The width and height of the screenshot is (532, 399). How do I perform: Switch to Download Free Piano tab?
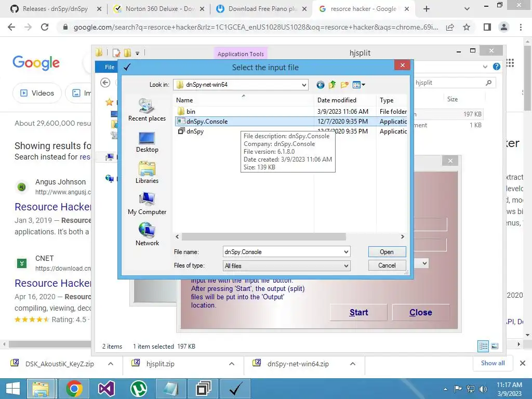(x=262, y=9)
